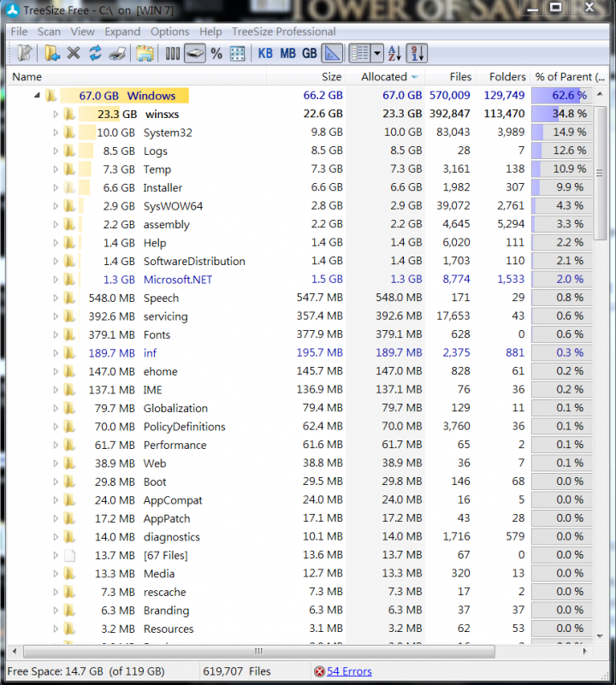Sort by the Files column header

pos(450,77)
